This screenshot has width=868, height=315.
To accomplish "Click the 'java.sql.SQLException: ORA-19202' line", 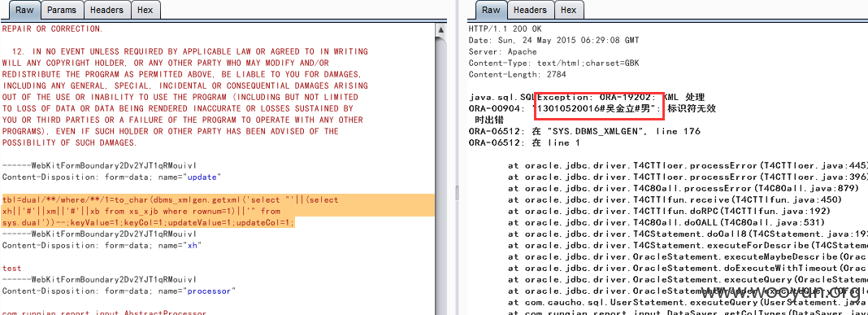I will pos(586,97).
